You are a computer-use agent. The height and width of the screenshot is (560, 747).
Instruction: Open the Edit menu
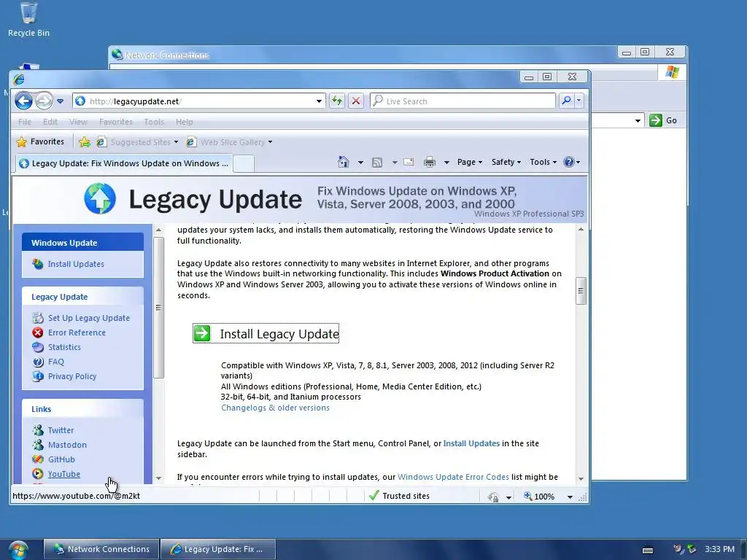pyautogui.click(x=50, y=122)
